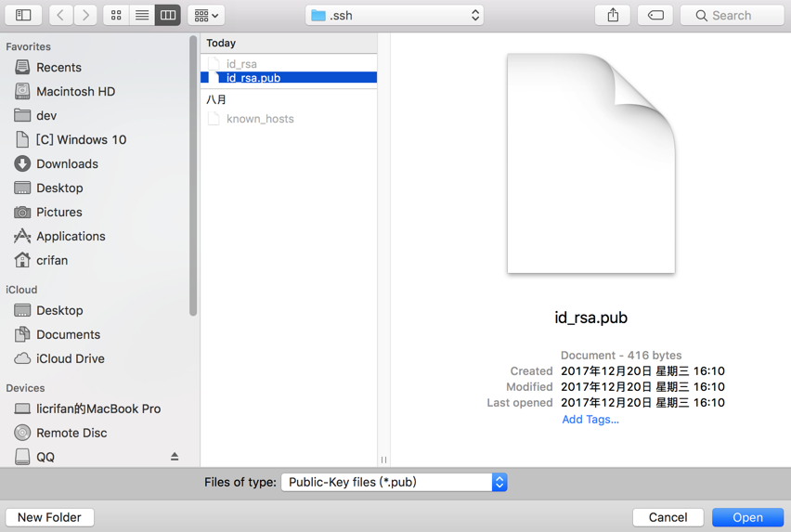Focus the Search field
This screenshot has width=791, height=532.
(732, 15)
